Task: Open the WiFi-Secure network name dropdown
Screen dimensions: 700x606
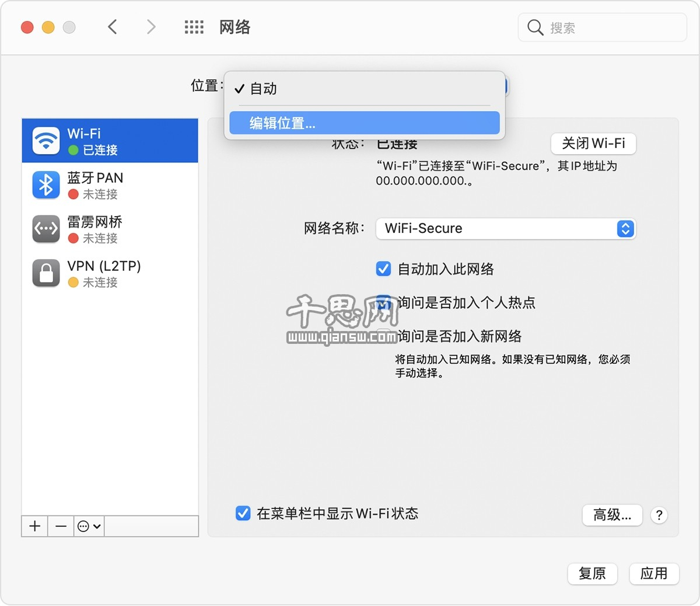Action: [505, 228]
